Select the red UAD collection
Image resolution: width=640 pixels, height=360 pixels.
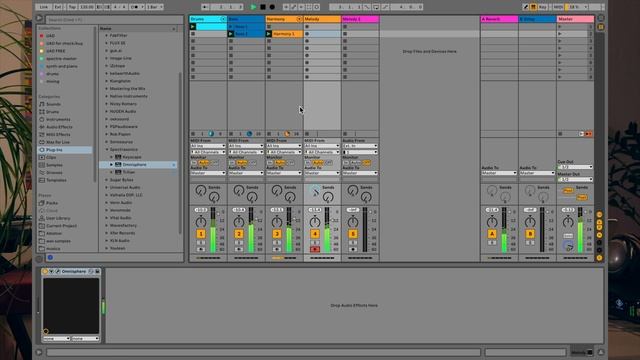pos(50,36)
